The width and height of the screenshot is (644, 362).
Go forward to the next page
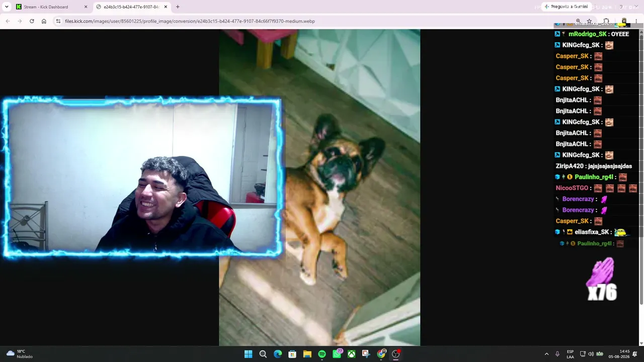[x=20, y=21]
